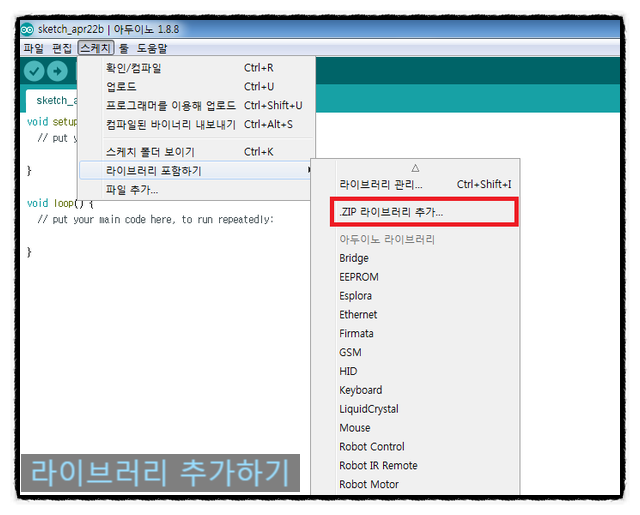The height and width of the screenshot is (515, 640).
Task: Click 컴파일된 바이너리 내보내기 entry
Action: [170, 124]
